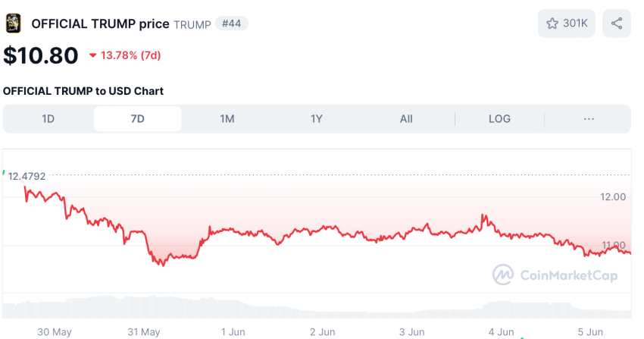Image resolution: width=644 pixels, height=339 pixels.
Task: Switch chart to 1D range
Action: point(48,119)
